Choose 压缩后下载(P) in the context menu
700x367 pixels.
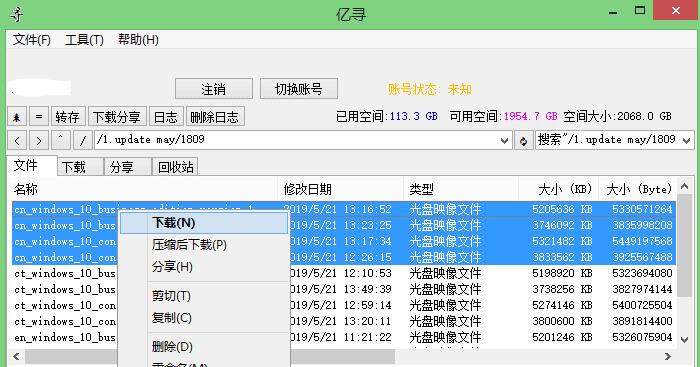pos(204,245)
